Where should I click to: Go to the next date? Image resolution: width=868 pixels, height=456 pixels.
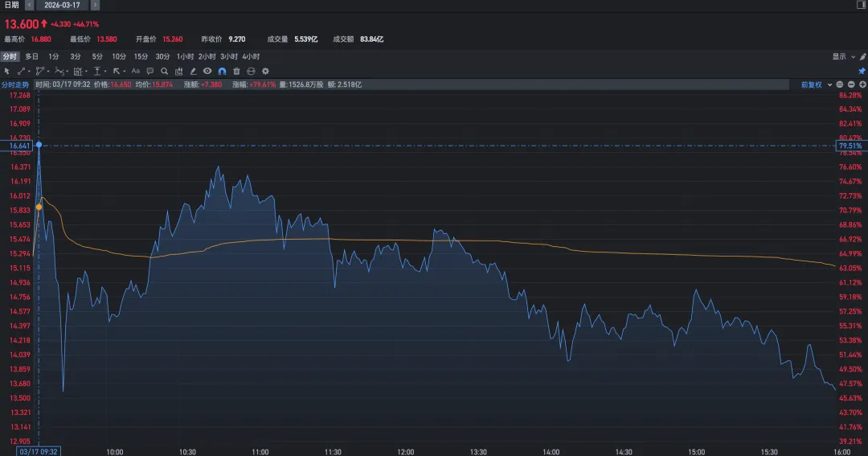[x=96, y=5]
